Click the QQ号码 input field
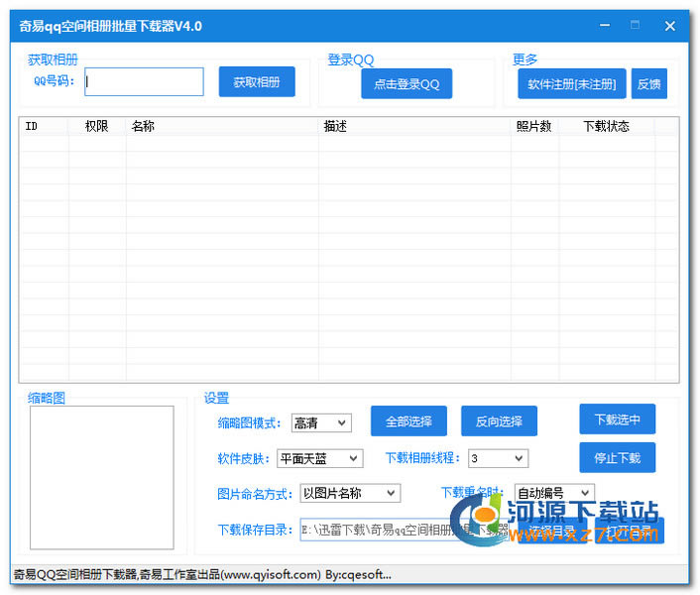The height and width of the screenshot is (595, 700). click(x=144, y=81)
